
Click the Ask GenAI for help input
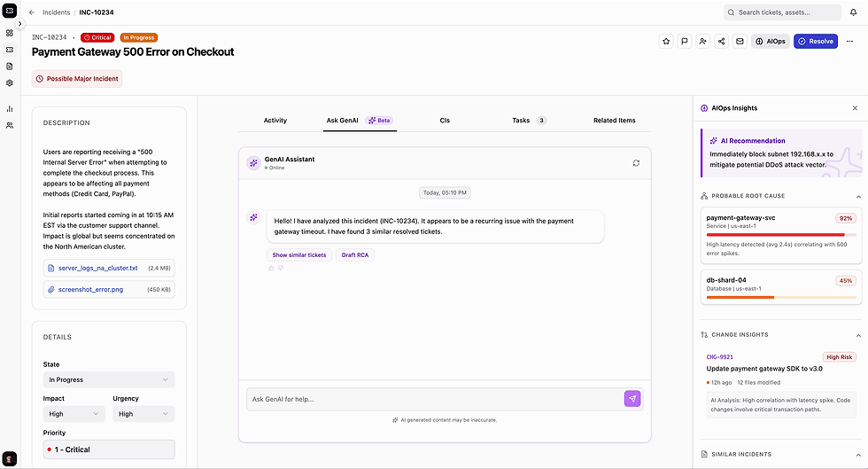tap(434, 399)
